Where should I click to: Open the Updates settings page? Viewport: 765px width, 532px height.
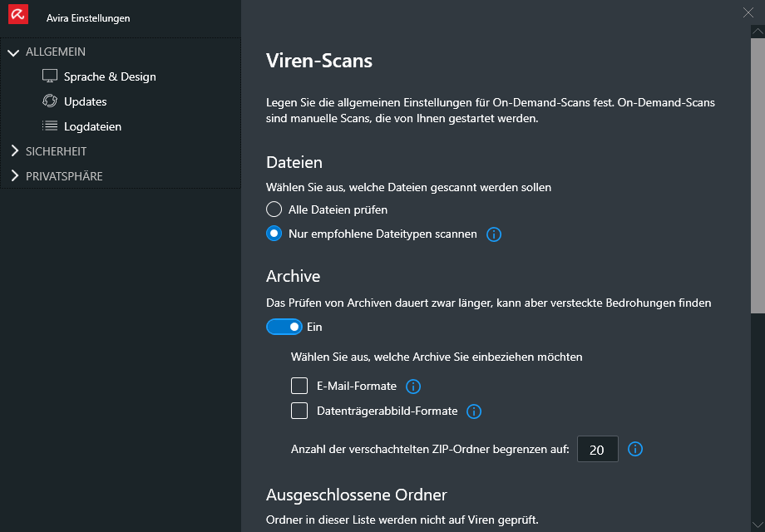tap(86, 101)
